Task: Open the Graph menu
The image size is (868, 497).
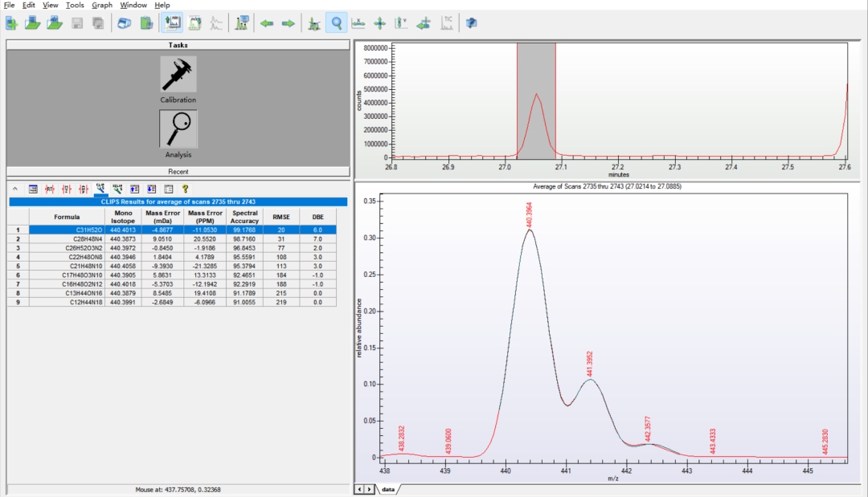Action: [102, 5]
